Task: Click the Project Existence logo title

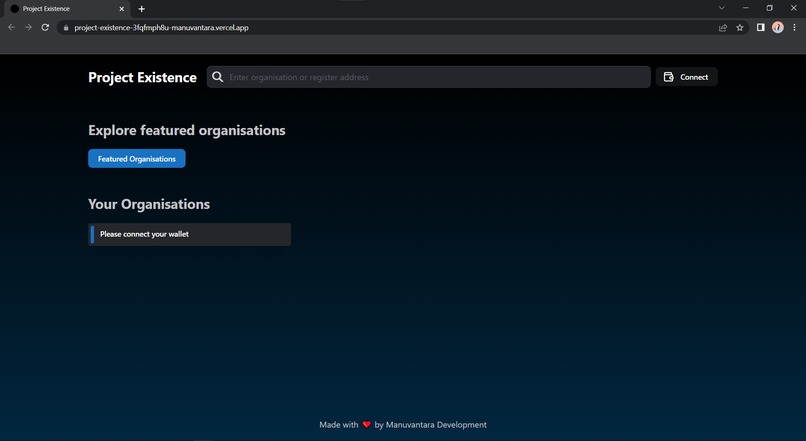Action: click(142, 78)
